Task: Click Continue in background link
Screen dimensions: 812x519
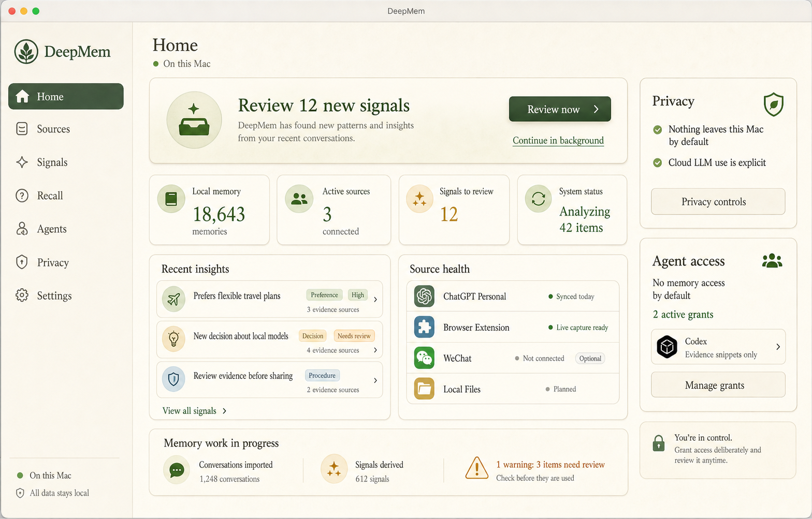Action: (558, 141)
